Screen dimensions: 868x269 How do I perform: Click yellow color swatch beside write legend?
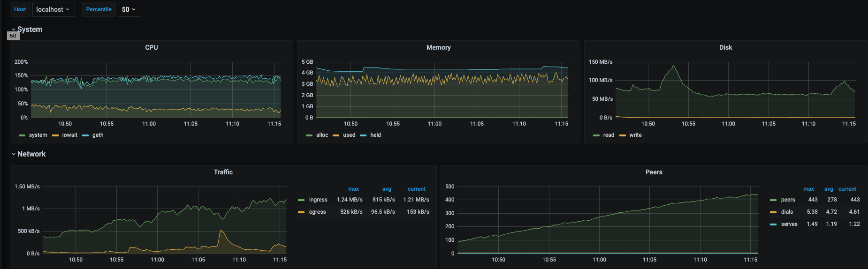tap(623, 135)
